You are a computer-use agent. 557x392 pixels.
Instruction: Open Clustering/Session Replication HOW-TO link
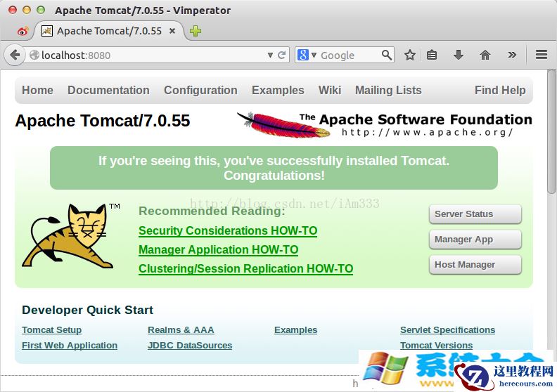tap(246, 269)
